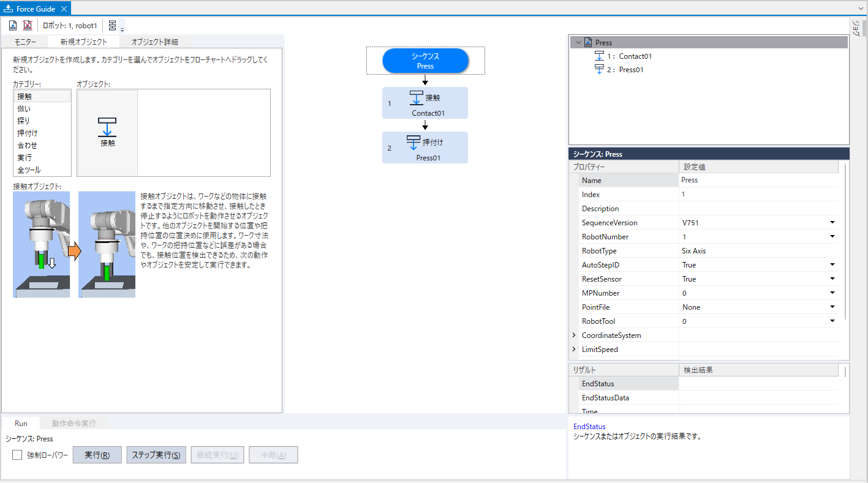Collapse the Press tree node
This screenshot has height=483, width=868.
click(x=578, y=43)
